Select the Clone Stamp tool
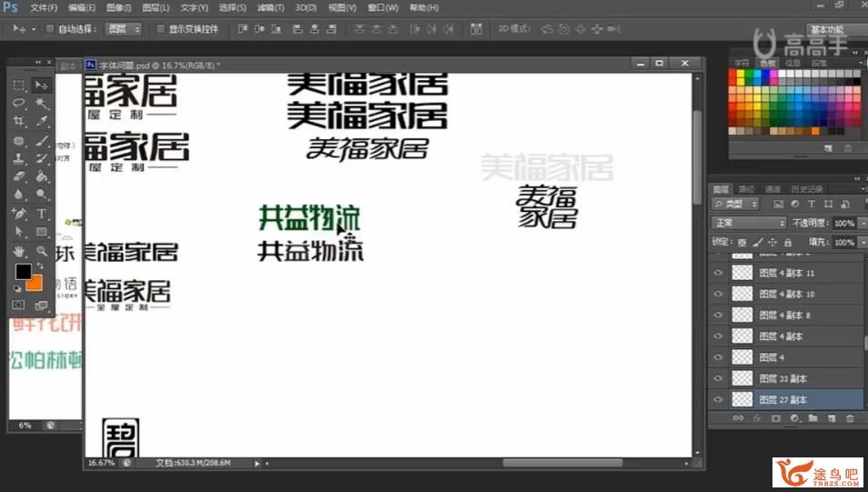The image size is (868, 492). click(x=19, y=158)
